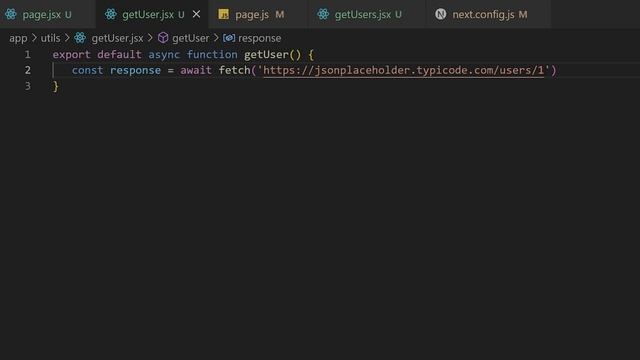
Task: Click the 'async' keyword on line 1
Action: [164, 55]
